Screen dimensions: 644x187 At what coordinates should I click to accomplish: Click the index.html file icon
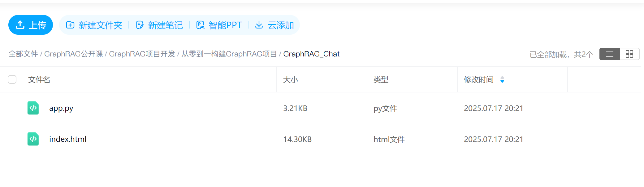point(33,139)
